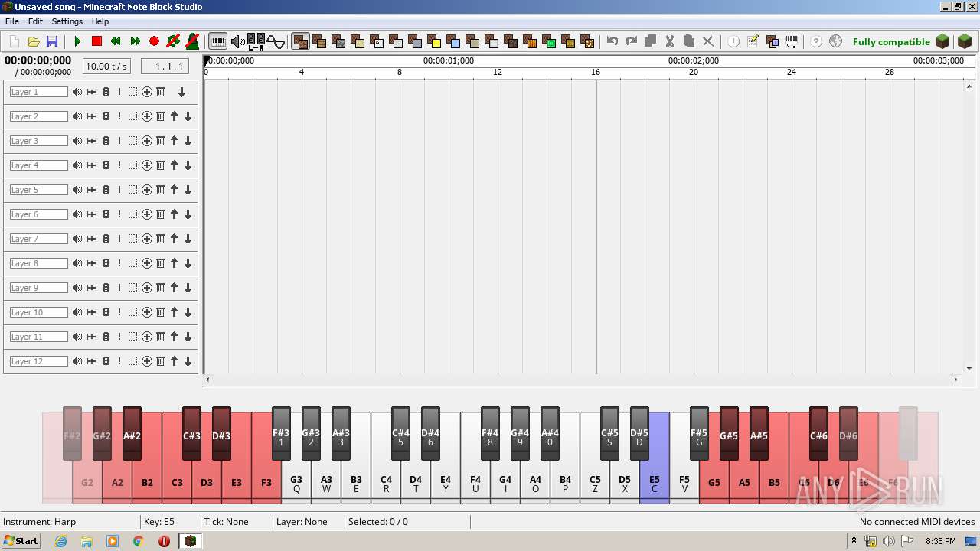Open master volume with the toolbar speaker icon
Image resolution: width=980 pixels, height=551 pixels.
[x=237, y=41]
